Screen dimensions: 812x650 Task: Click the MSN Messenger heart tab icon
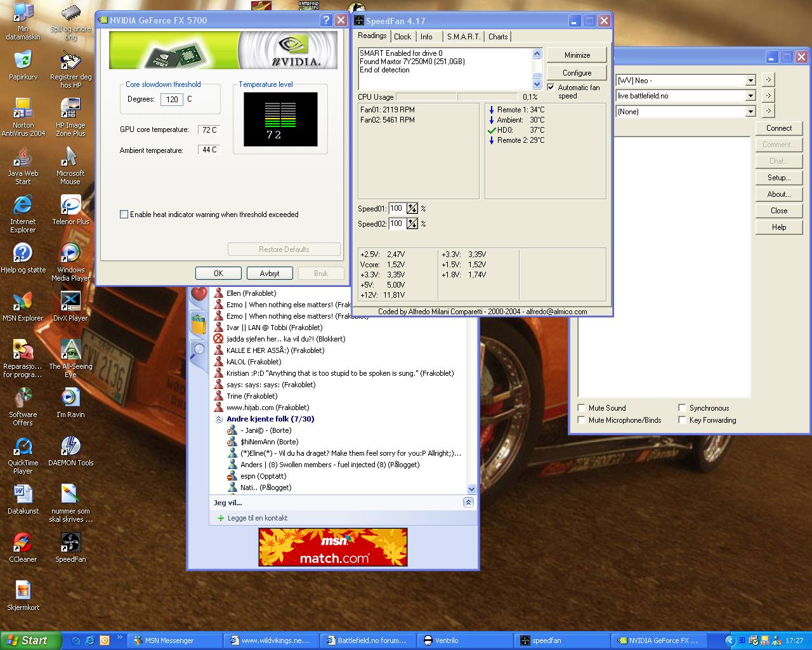pos(199,295)
